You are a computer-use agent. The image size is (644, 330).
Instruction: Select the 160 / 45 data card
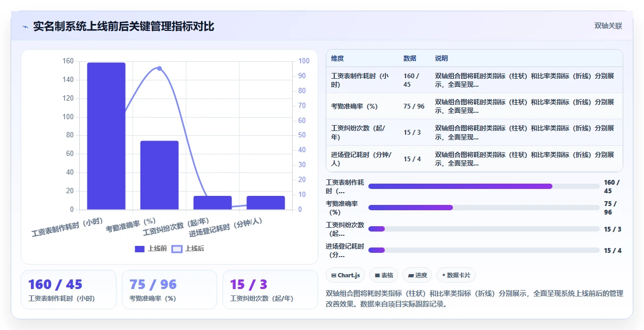[x=69, y=290]
